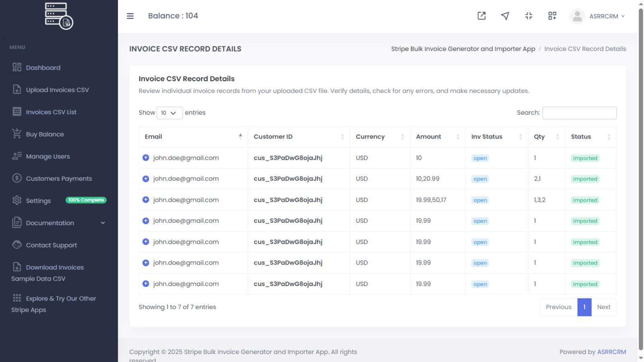The height and width of the screenshot is (362, 644).
Task: Expand first row details with plus icon
Action: coord(146,158)
